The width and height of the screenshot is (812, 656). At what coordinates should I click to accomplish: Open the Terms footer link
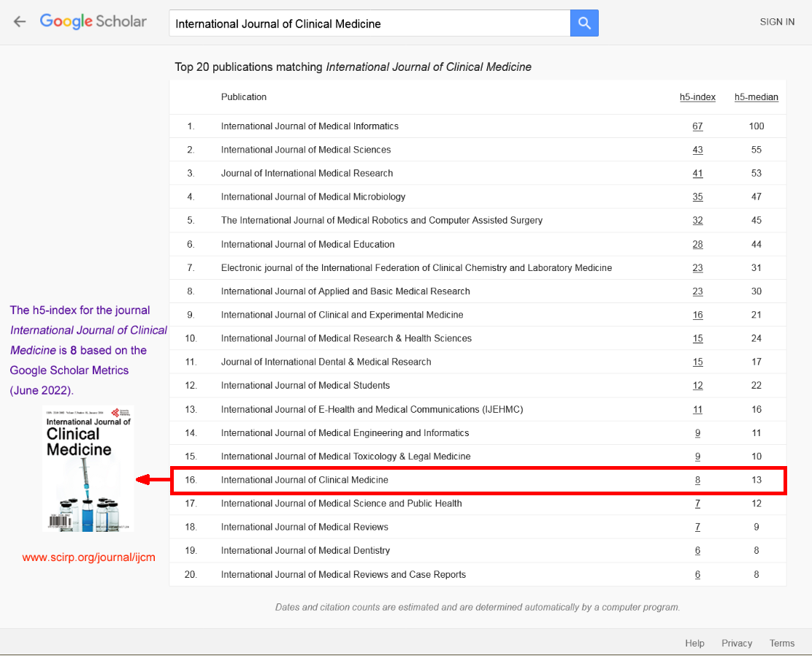pyautogui.click(x=781, y=643)
